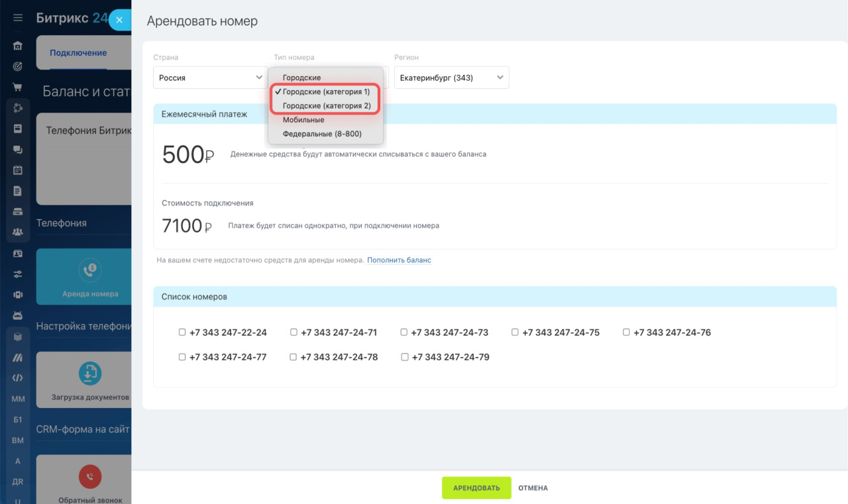Screen dimensions: 848x504
Task: Choose Городские (категория 1) option
Action: (x=325, y=92)
